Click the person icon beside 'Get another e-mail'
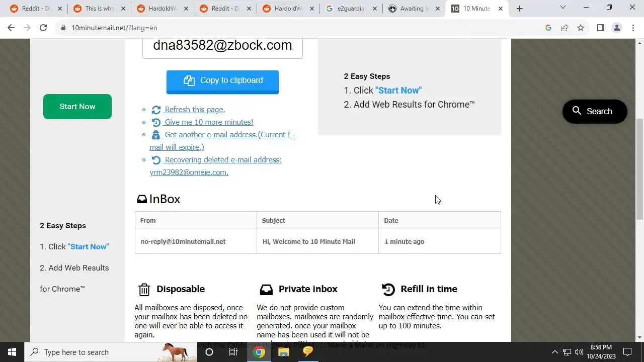 (x=156, y=135)
